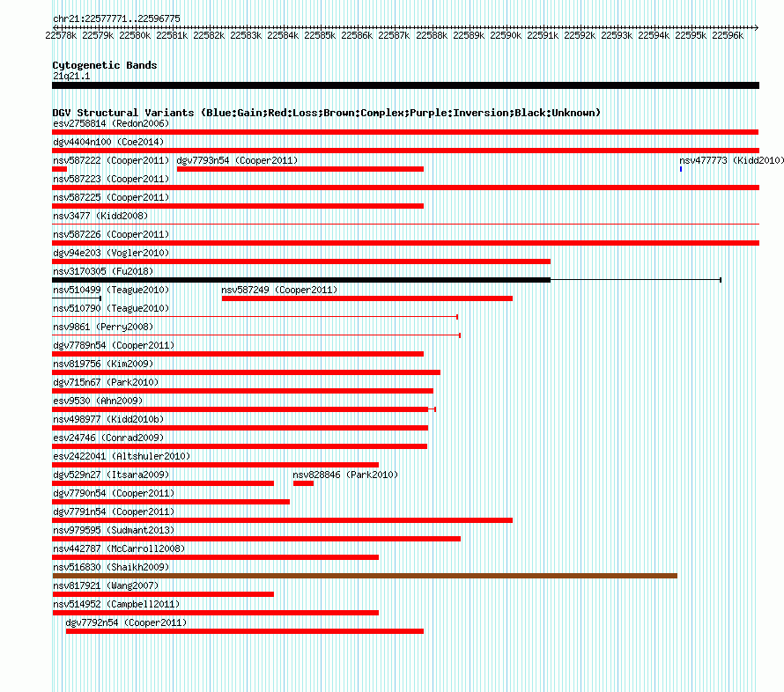
Task: Click dgv7793n54 (Cooper2011) variant label
Action: [x=237, y=160]
